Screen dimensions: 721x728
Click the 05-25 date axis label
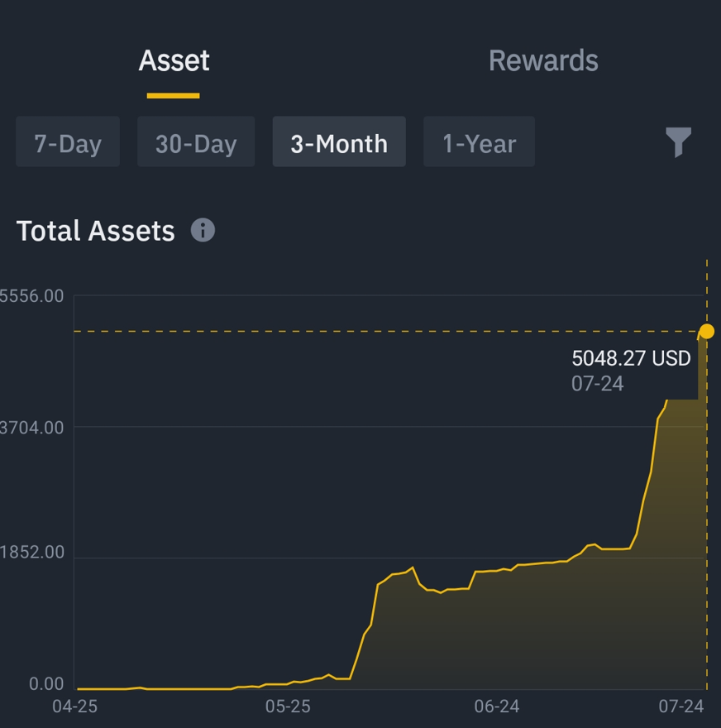point(288,706)
